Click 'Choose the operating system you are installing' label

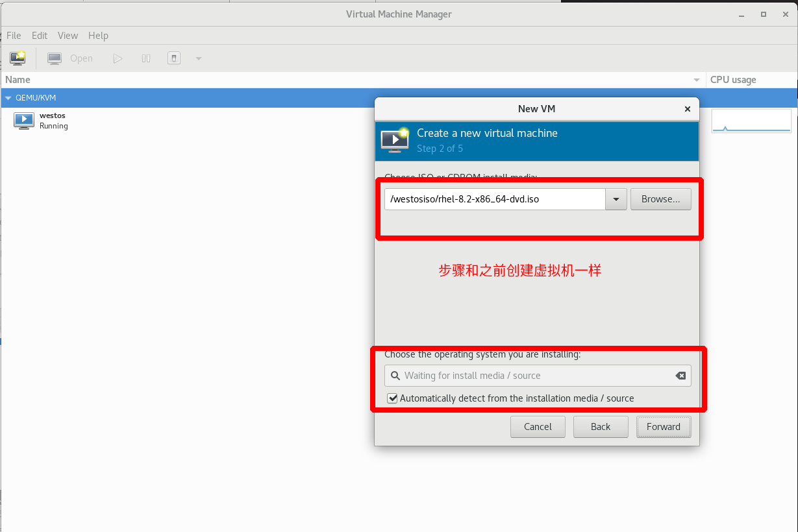coord(482,354)
